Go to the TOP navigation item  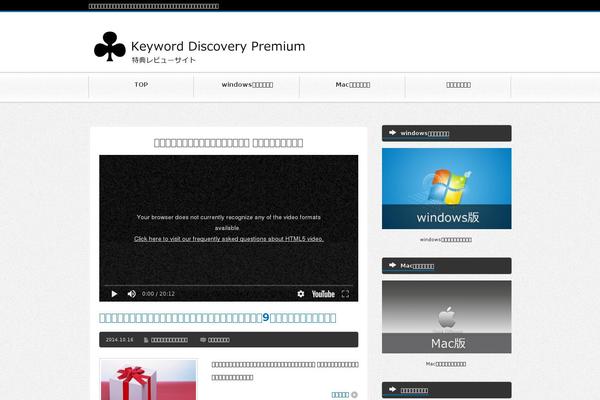pyautogui.click(x=141, y=85)
